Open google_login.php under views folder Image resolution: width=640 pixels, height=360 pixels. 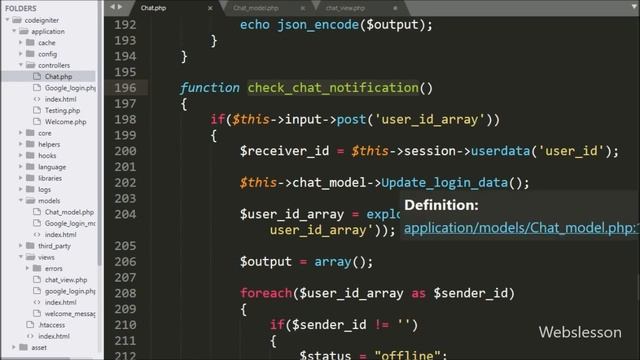tap(70, 291)
